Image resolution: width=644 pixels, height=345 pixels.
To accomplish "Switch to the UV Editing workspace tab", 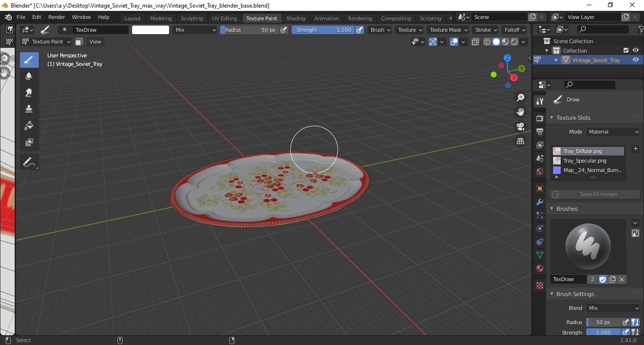I will [x=224, y=18].
